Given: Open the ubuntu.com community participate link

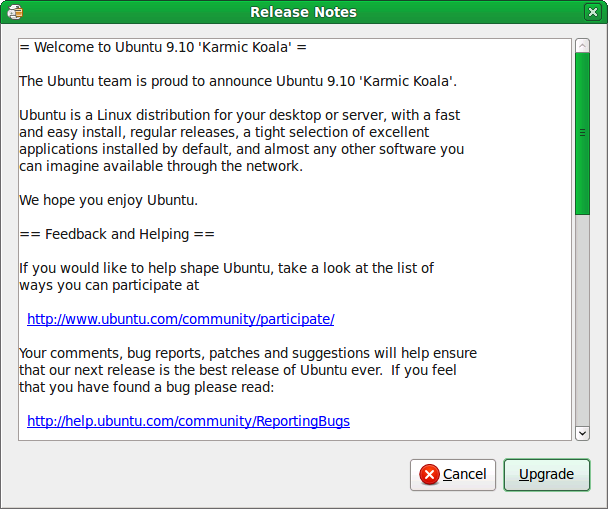Looking at the screenshot, I should click(180, 319).
